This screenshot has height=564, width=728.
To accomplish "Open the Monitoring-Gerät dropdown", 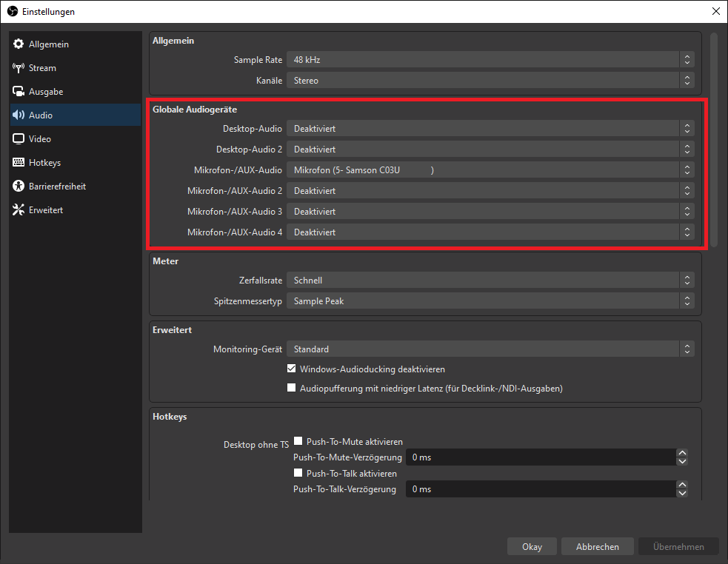I will tap(490, 349).
